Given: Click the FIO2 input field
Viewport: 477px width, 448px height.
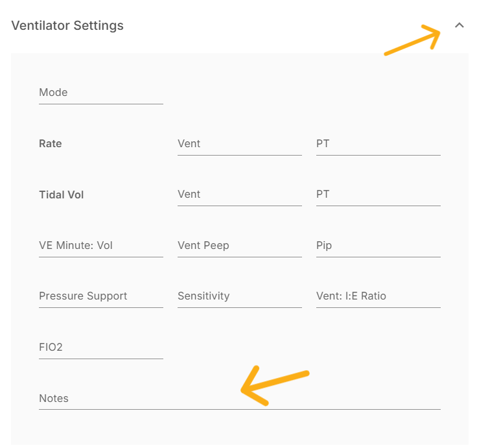Looking at the screenshot, I should pyautogui.click(x=100, y=348).
